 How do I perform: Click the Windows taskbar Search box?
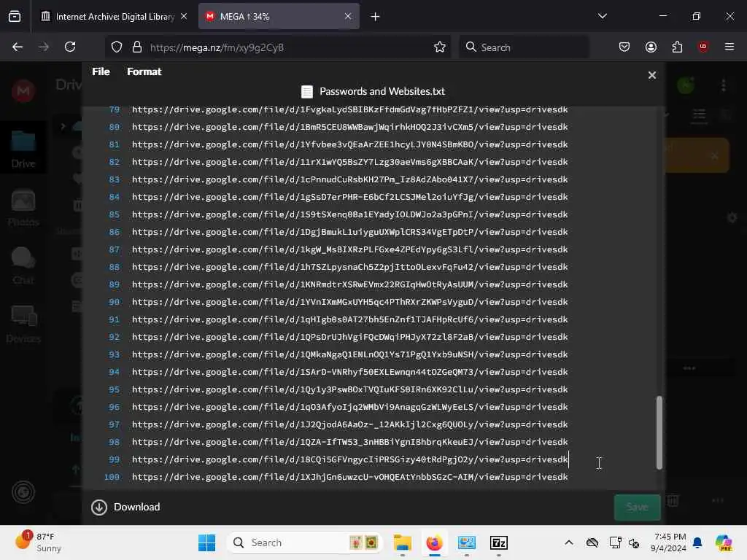pyautogui.click(x=305, y=542)
